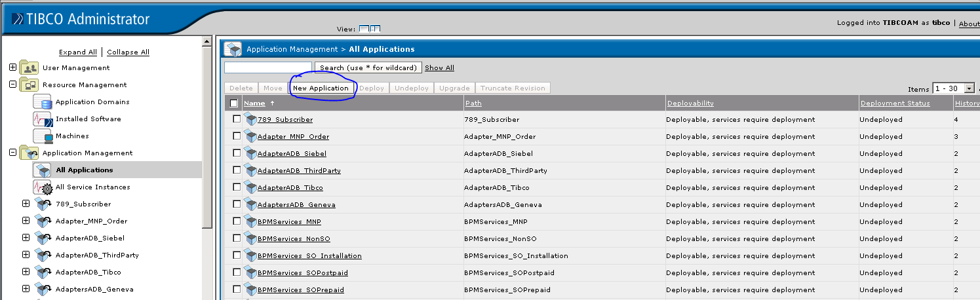This screenshot has width=980, height=300.
Task: Open the Items 1 - 30 dropdown
Action: 953,88
